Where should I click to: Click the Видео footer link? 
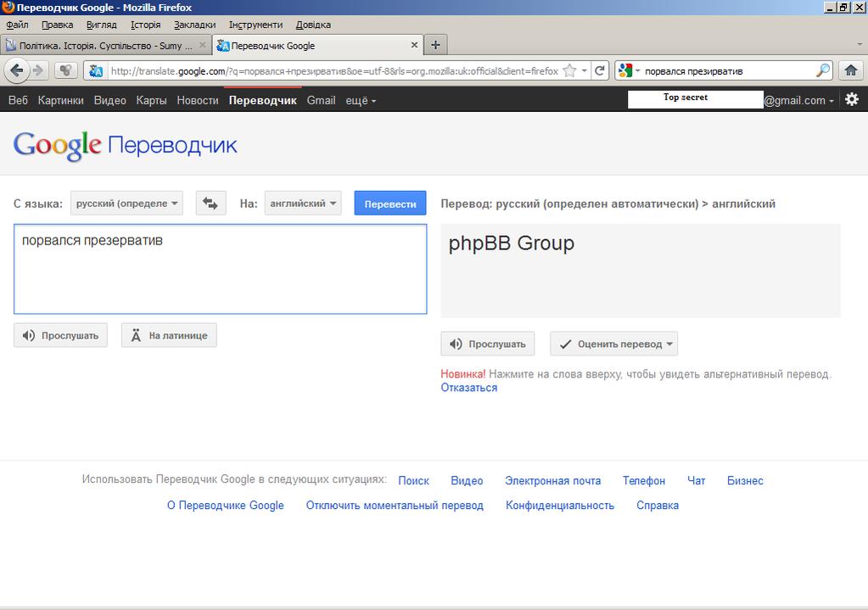click(x=467, y=480)
